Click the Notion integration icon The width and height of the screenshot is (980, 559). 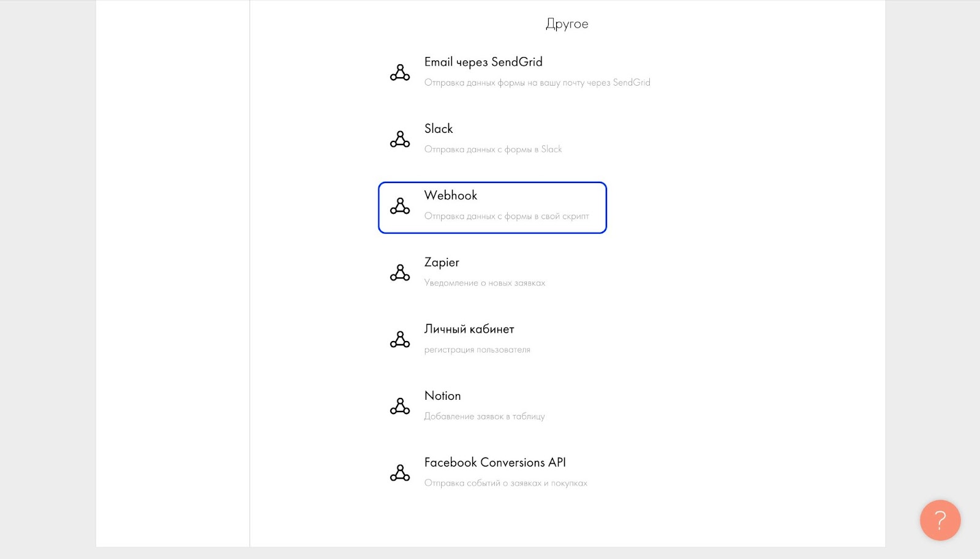[400, 406]
